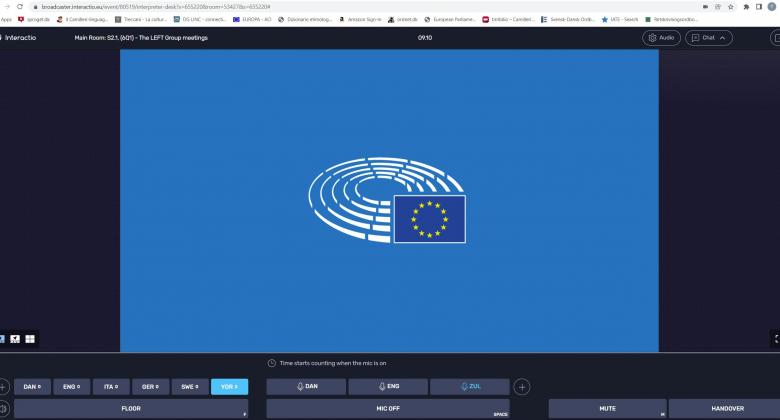Open the IATE Search bookmark
The image size is (780, 420).
click(620, 19)
